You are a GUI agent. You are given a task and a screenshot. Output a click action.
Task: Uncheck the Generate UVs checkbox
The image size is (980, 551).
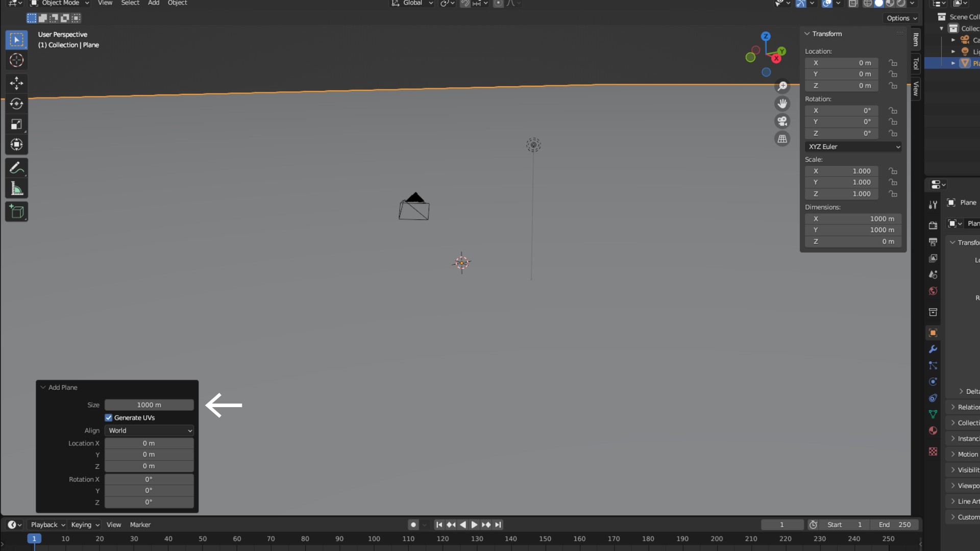109,418
